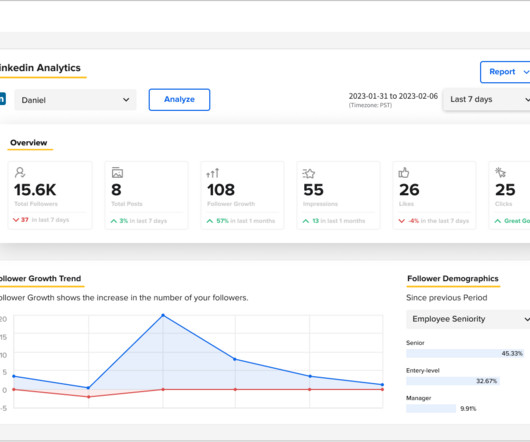Click the 25 clicks value
This screenshot has width=530, height=442.
coord(505,190)
